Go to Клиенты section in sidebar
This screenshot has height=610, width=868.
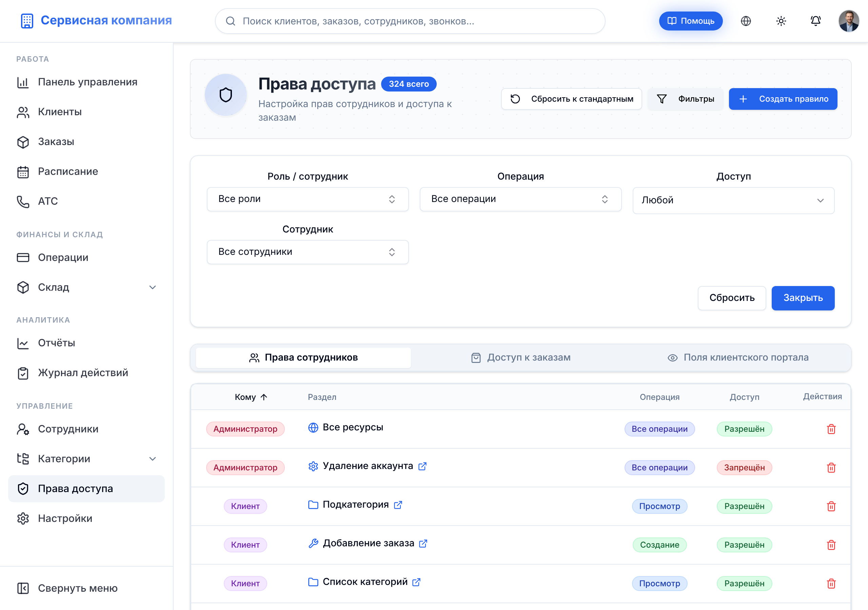tap(86, 112)
